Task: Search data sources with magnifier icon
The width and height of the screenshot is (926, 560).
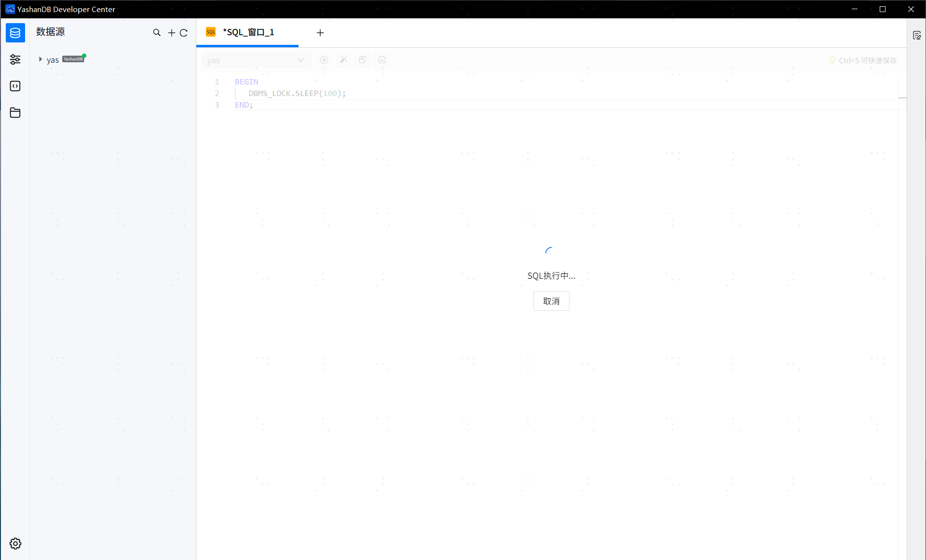Action: pos(157,33)
